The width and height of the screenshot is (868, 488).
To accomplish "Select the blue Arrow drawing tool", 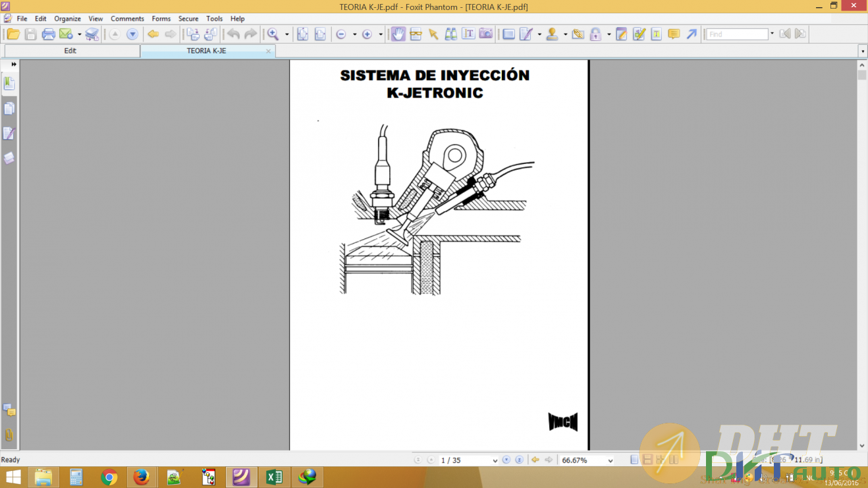I will pyautogui.click(x=692, y=34).
